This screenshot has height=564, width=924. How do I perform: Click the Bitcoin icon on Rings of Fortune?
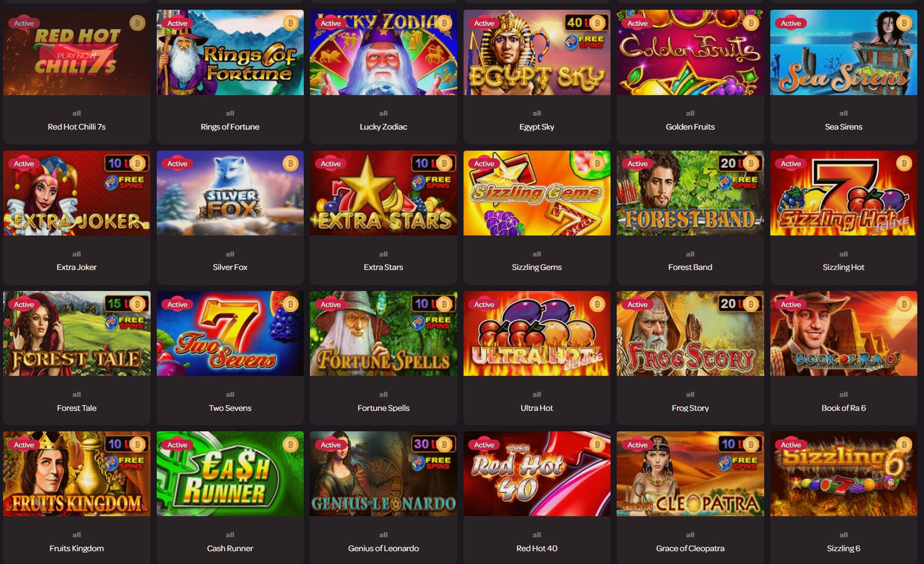(290, 23)
